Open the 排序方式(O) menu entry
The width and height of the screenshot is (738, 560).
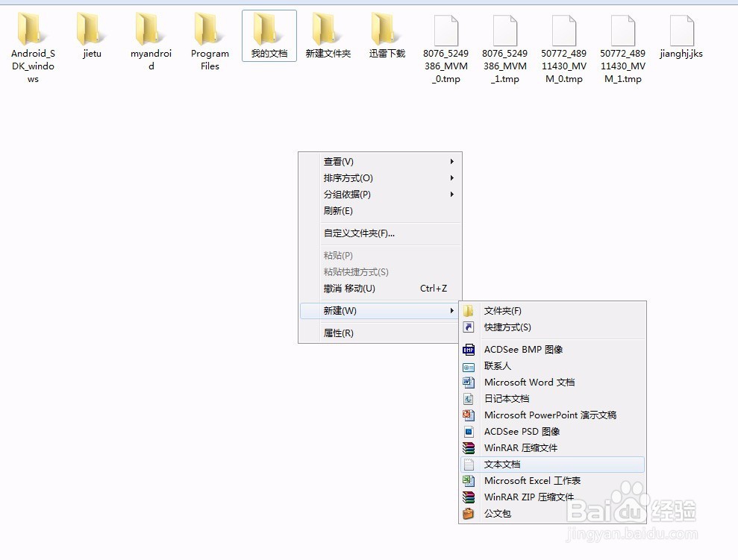pyautogui.click(x=381, y=177)
